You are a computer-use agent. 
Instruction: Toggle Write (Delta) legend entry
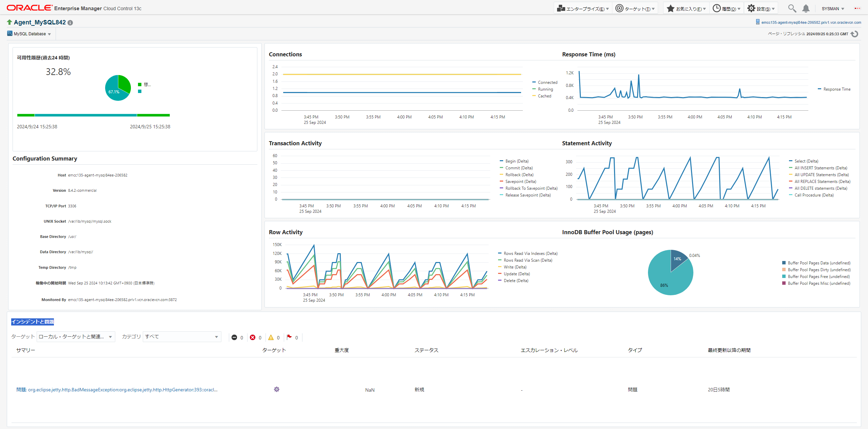(x=512, y=267)
